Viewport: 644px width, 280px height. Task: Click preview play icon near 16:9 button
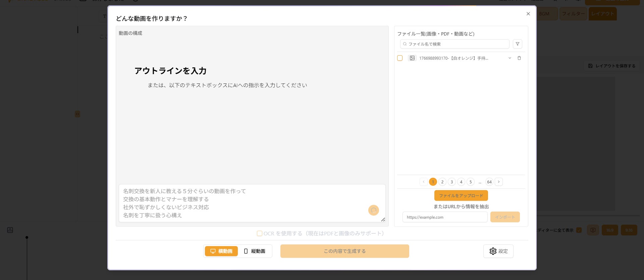593,230
